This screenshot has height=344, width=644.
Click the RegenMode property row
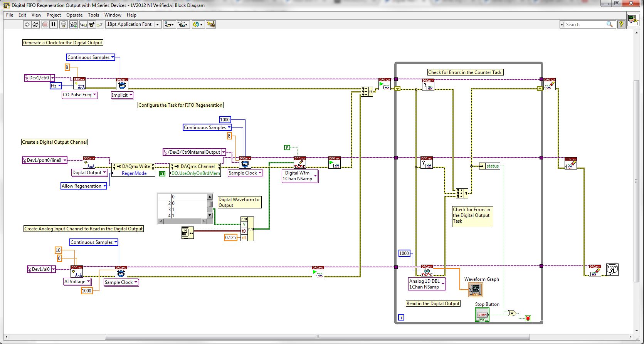[133, 173]
